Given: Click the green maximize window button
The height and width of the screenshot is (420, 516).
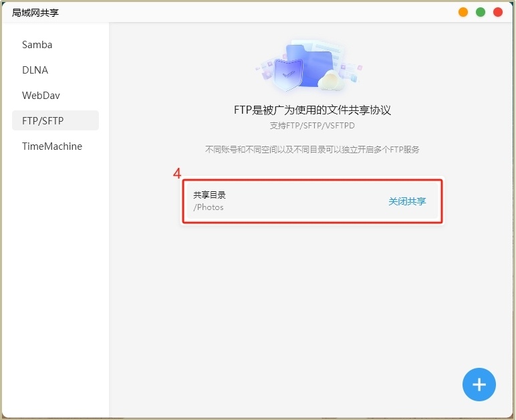Looking at the screenshot, I should click(481, 12).
